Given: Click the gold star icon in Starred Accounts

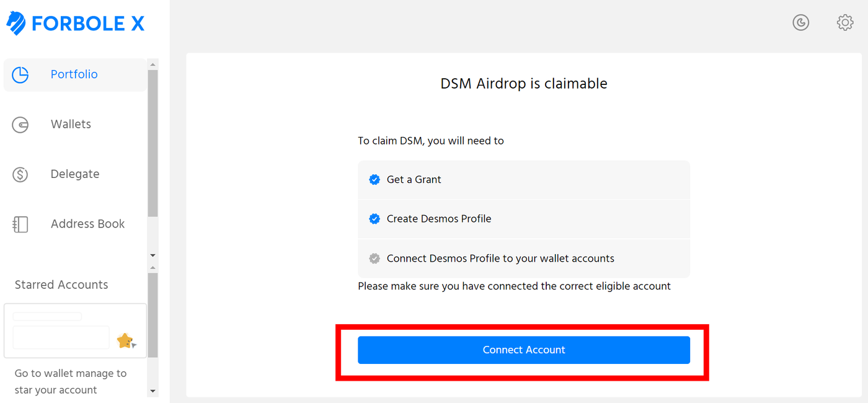Looking at the screenshot, I should pyautogui.click(x=126, y=340).
